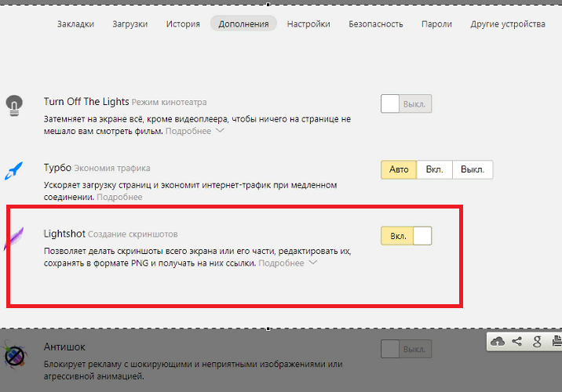Open 'Подробнее' link under Turbo description
This screenshot has height=392, width=562.
pos(119,198)
